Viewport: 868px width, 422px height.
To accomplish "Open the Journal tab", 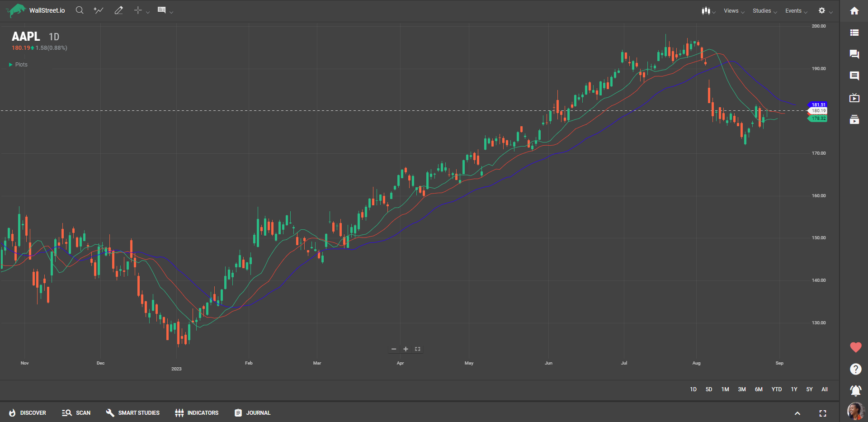I will click(x=253, y=413).
